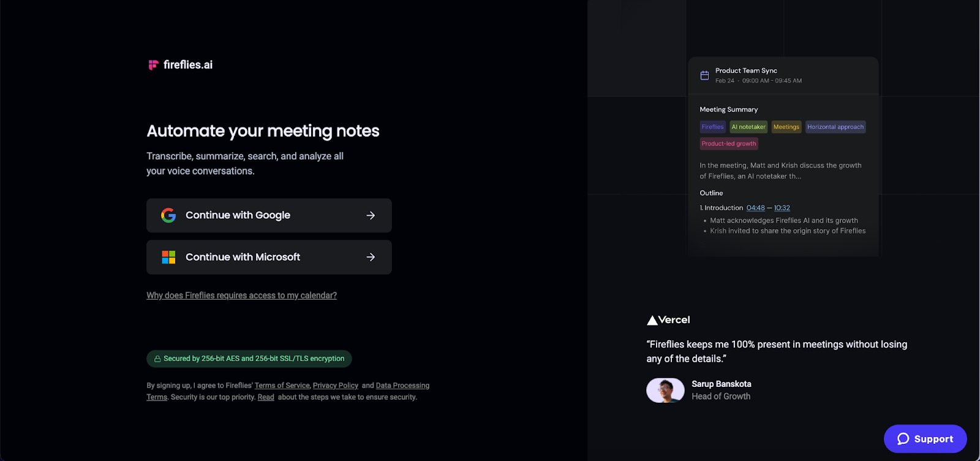Sign in using the Continue with Microsoft label

[x=243, y=257]
